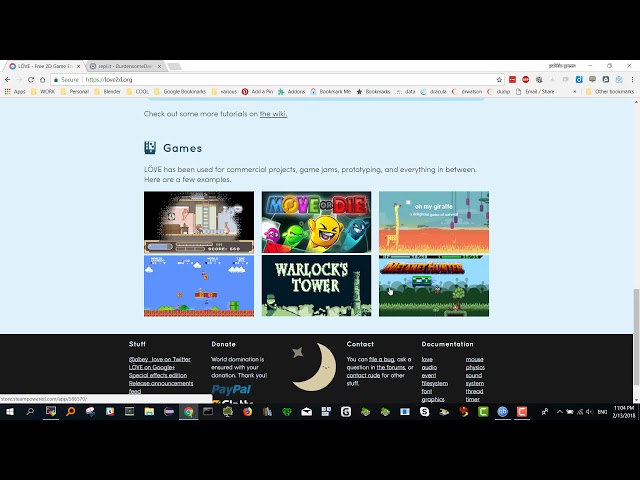
Task: Reload the love2d.org page
Action: [x=31, y=80]
